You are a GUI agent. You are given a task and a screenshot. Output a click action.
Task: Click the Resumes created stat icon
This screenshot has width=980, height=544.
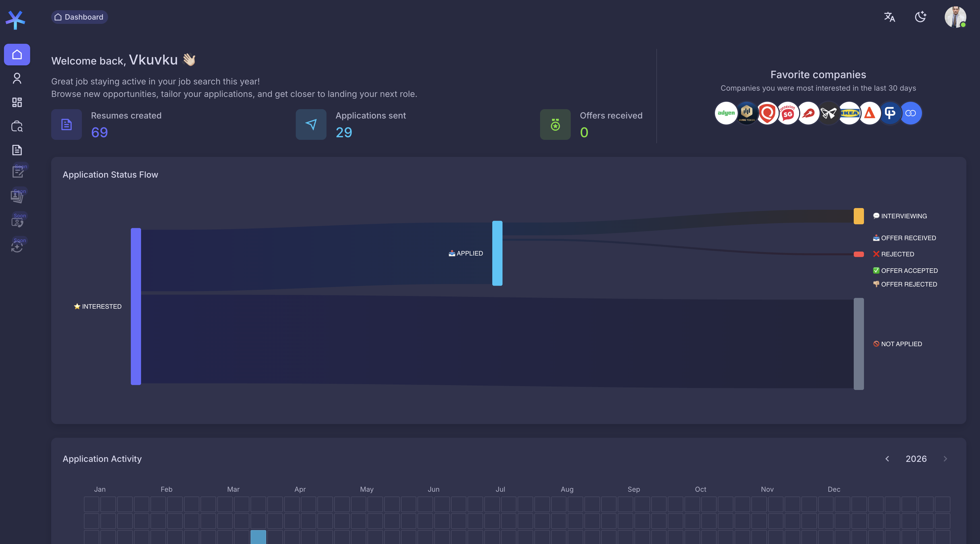[x=67, y=125]
